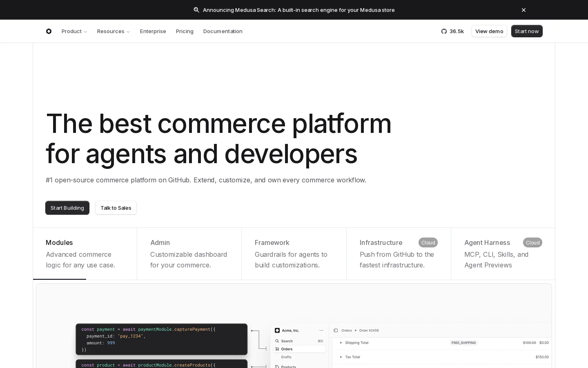Expand the Shipping Total row
The height and width of the screenshot is (368, 588).
click(341, 343)
